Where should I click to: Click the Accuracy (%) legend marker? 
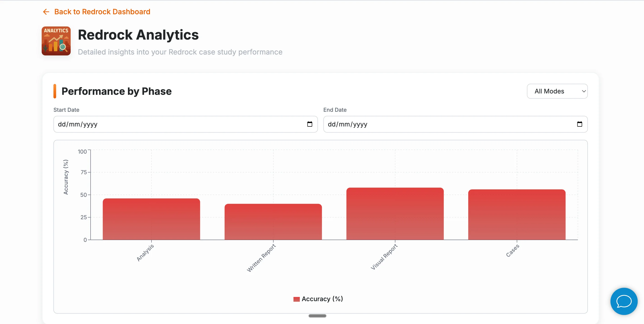pyautogui.click(x=296, y=299)
